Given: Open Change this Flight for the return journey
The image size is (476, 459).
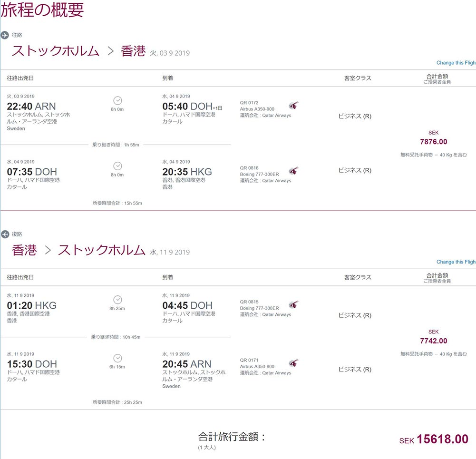Looking at the screenshot, I should [456, 262].
